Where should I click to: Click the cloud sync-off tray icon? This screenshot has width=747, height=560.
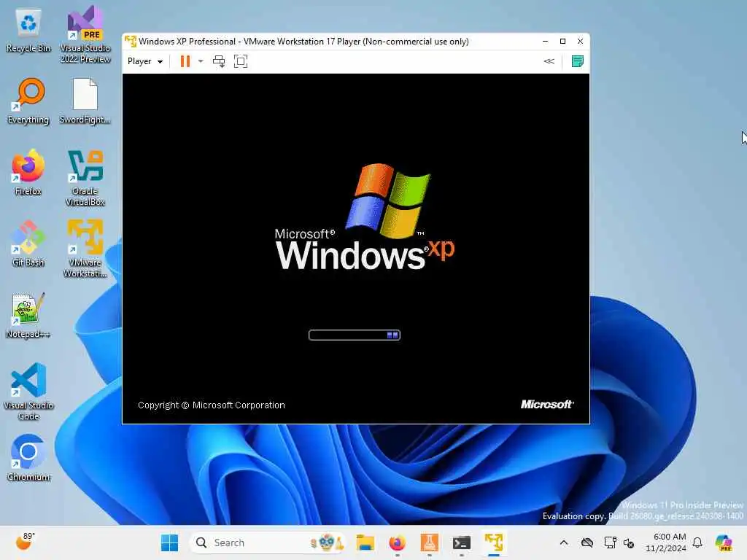(587, 542)
